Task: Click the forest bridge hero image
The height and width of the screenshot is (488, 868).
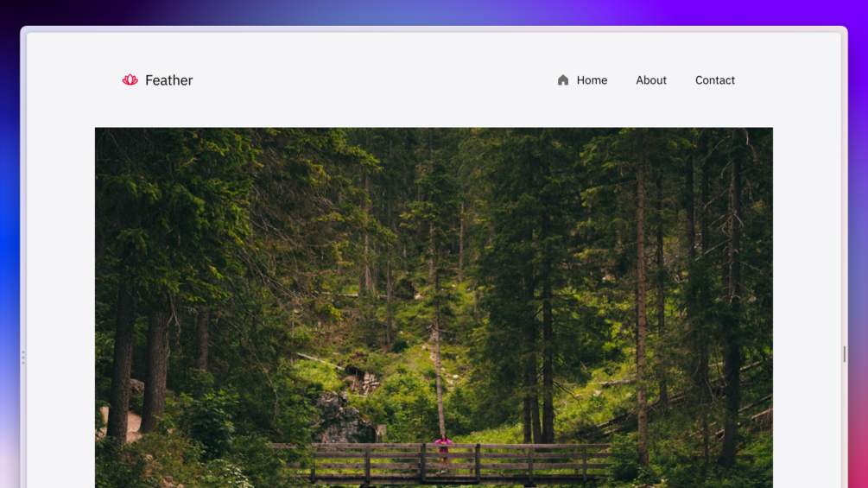Action: (434, 307)
